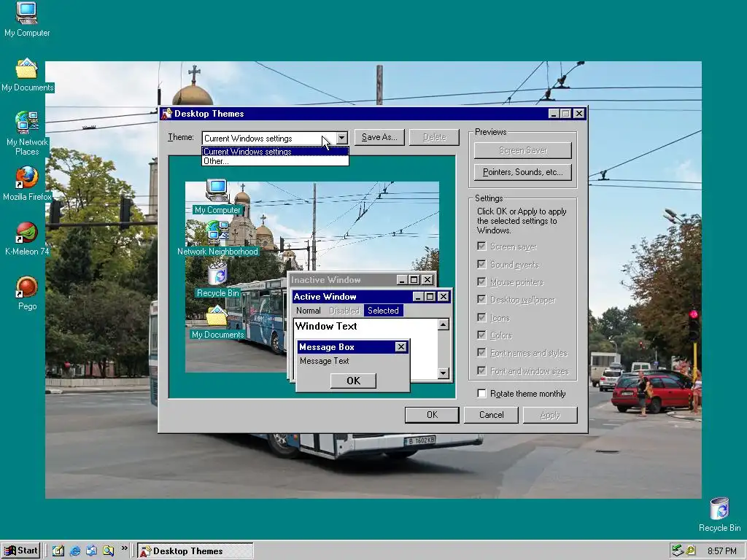The image size is (747, 560).
Task: Toggle the Desktop wallpaper checkbox
Action: [x=481, y=300]
